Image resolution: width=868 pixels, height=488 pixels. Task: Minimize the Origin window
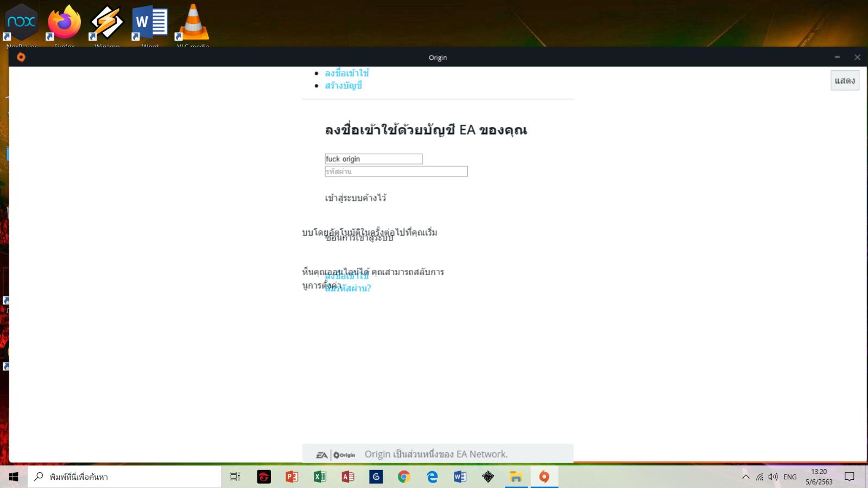[x=837, y=57]
